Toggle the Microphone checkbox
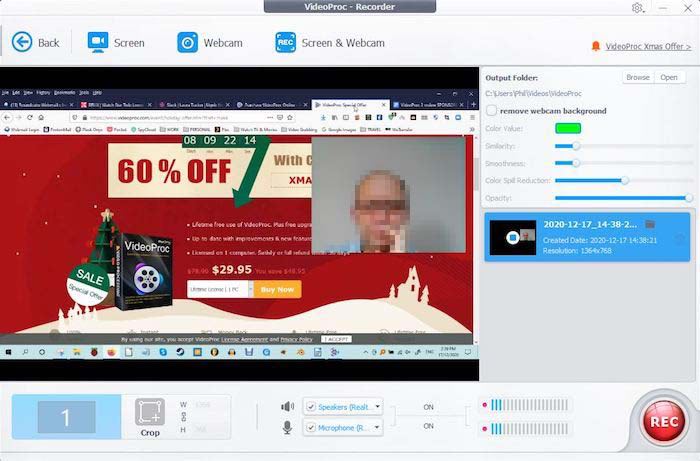The image size is (700, 461). point(311,428)
